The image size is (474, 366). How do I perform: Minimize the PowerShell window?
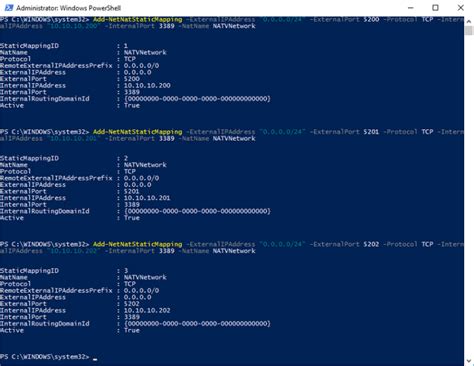coord(411,8)
